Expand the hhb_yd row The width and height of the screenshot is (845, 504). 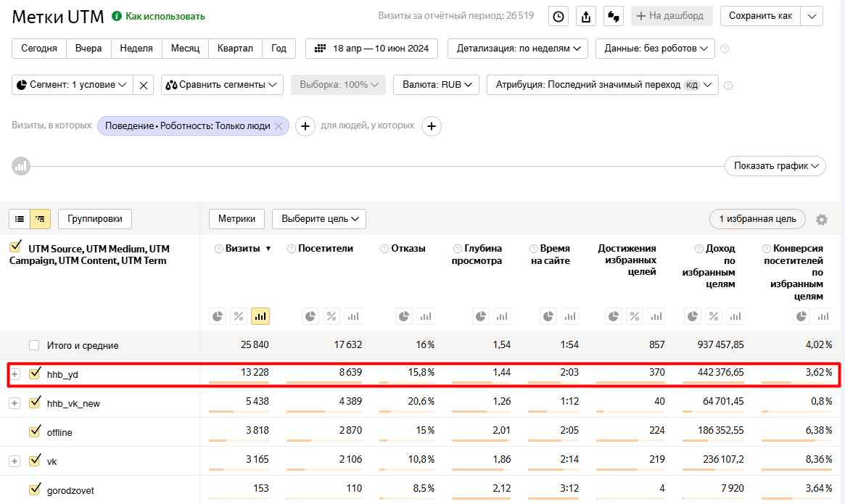tap(15, 374)
